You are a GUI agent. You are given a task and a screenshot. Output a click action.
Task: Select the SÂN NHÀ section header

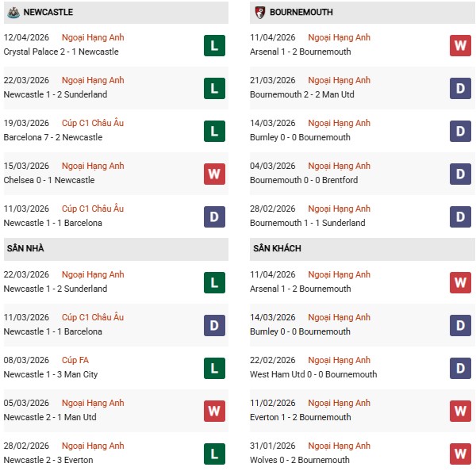coord(25,248)
